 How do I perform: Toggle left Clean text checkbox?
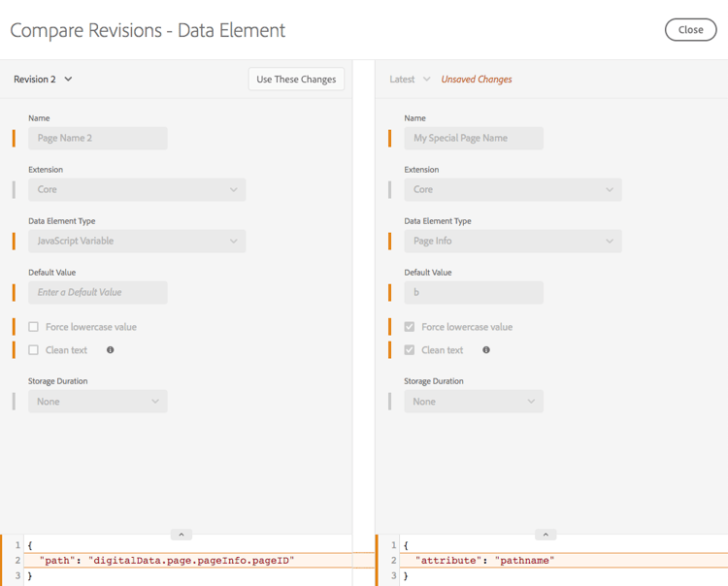[x=33, y=350]
